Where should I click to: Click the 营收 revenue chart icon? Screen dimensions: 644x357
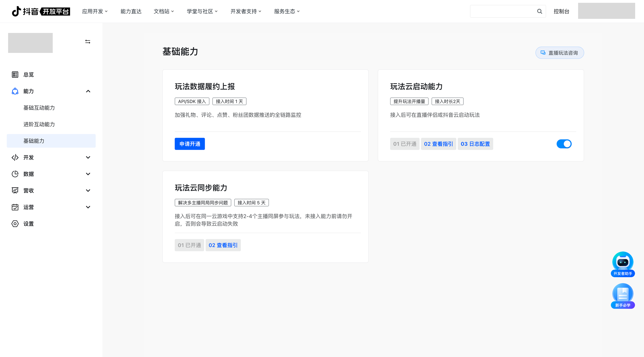pyautogui.click(x=15, y=191)
